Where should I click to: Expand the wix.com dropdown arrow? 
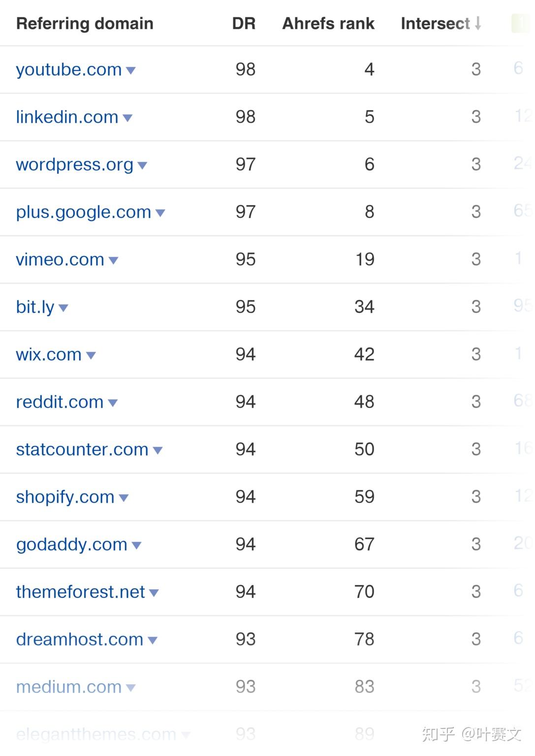pyautogui.click(x=91, y=356)
